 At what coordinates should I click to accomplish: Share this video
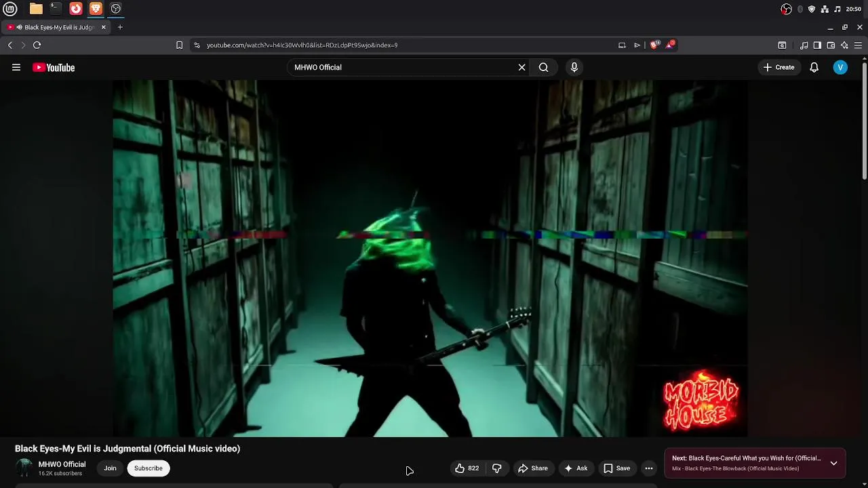533,468
